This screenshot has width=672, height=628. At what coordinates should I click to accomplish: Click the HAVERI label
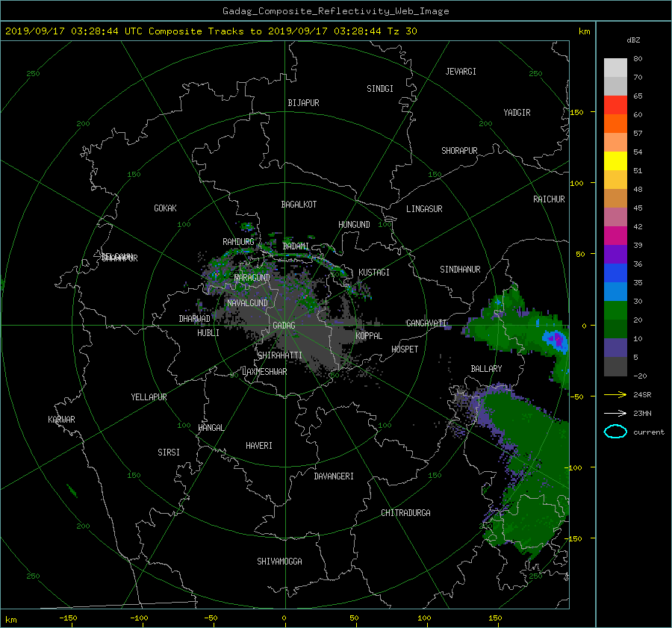259,446
